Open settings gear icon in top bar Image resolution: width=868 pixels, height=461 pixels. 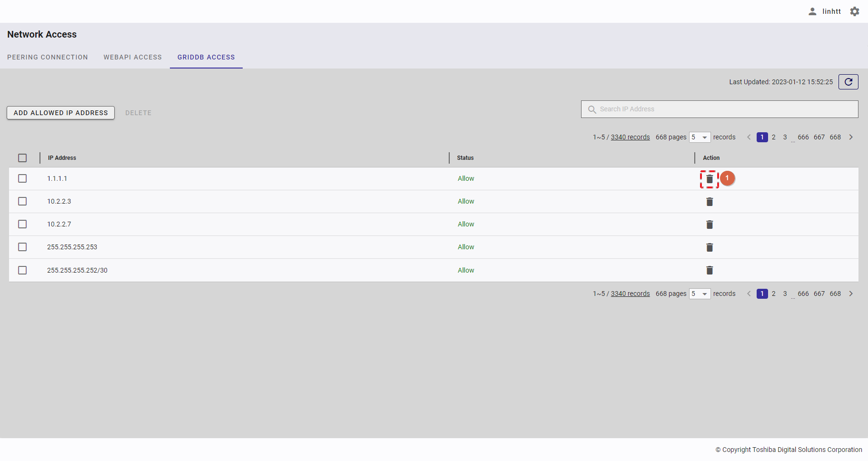pyautogui.click(x=855, y=11)
